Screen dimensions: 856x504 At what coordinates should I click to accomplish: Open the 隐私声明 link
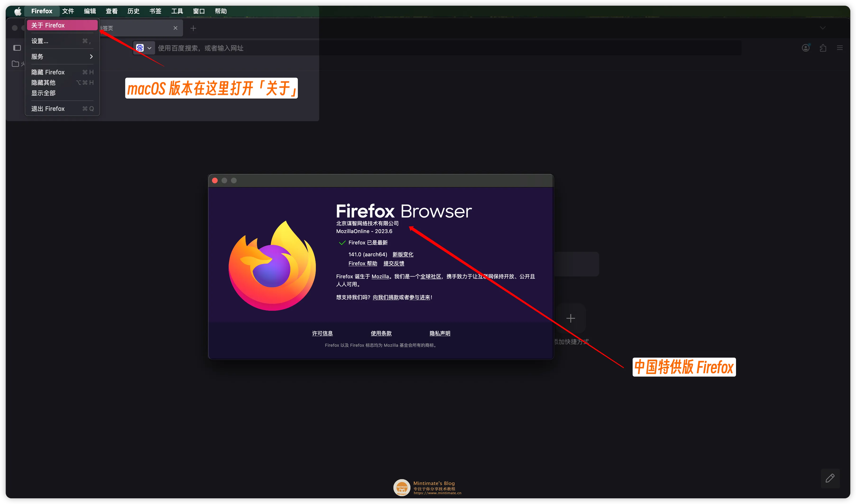[x=440, y=333]
